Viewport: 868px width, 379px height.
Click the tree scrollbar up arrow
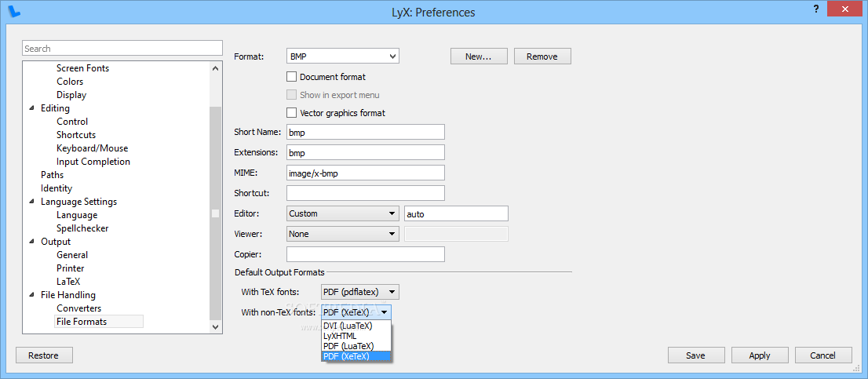click(215, 68)
